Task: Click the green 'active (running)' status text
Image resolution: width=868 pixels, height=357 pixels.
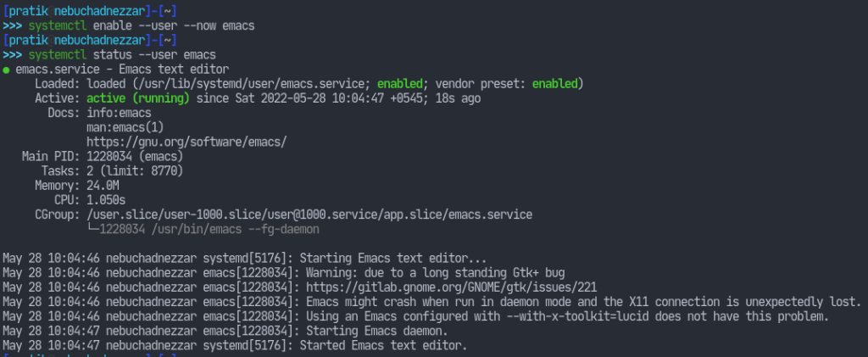Action: pos(138,99)
